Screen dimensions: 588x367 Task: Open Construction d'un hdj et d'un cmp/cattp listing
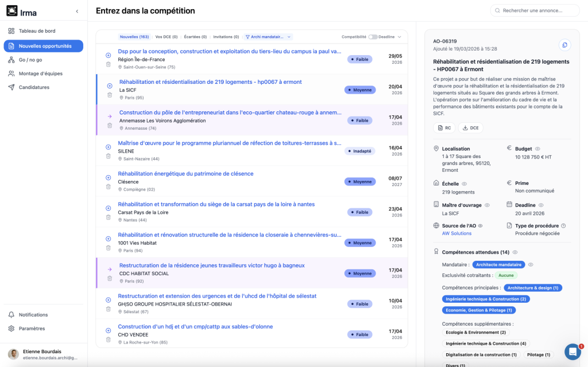click(x=195, y=326)
